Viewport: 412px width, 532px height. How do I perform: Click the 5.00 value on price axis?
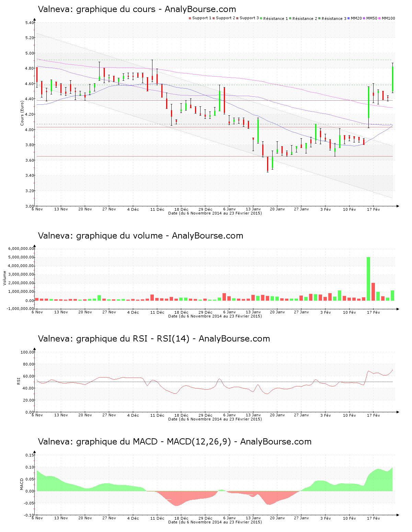pos(30,53)
